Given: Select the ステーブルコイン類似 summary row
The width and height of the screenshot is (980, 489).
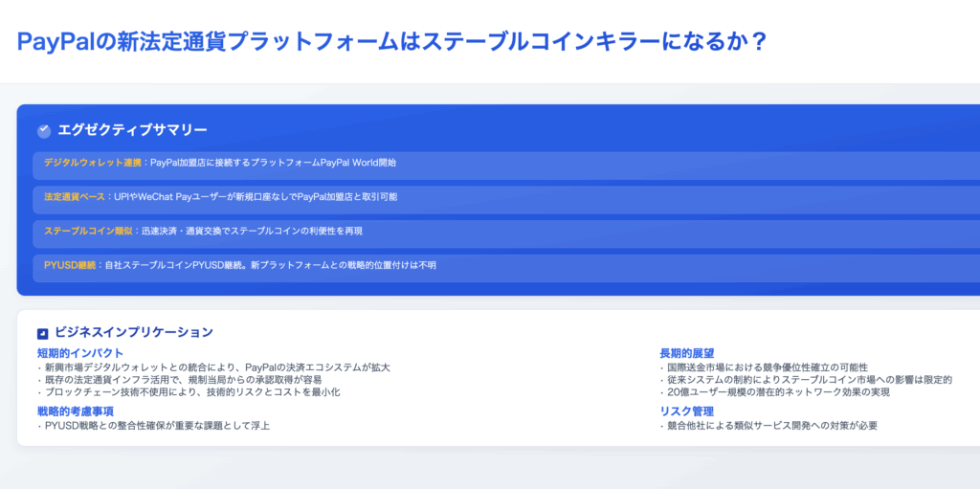Looking at the screenshot, I should pos(506,233).
